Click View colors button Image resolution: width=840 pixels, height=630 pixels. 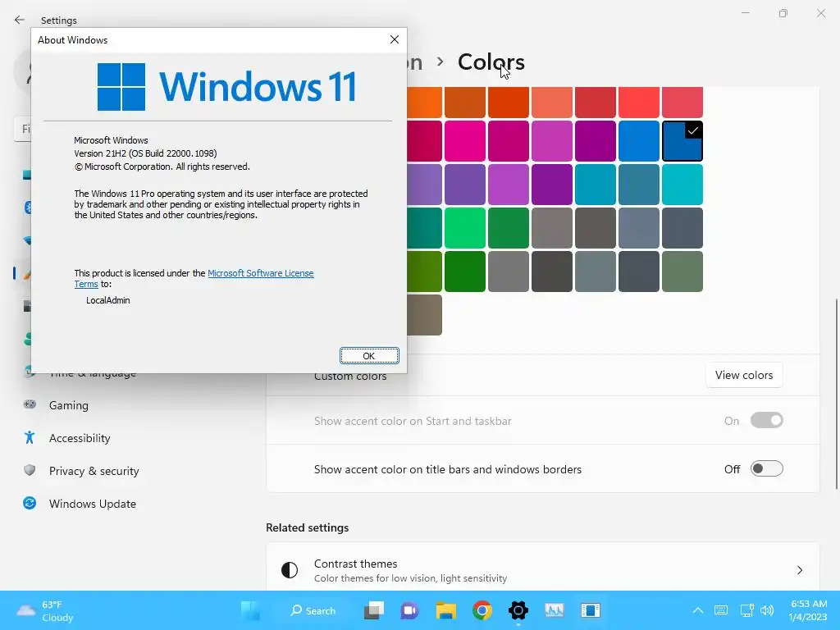click(743, 375)
